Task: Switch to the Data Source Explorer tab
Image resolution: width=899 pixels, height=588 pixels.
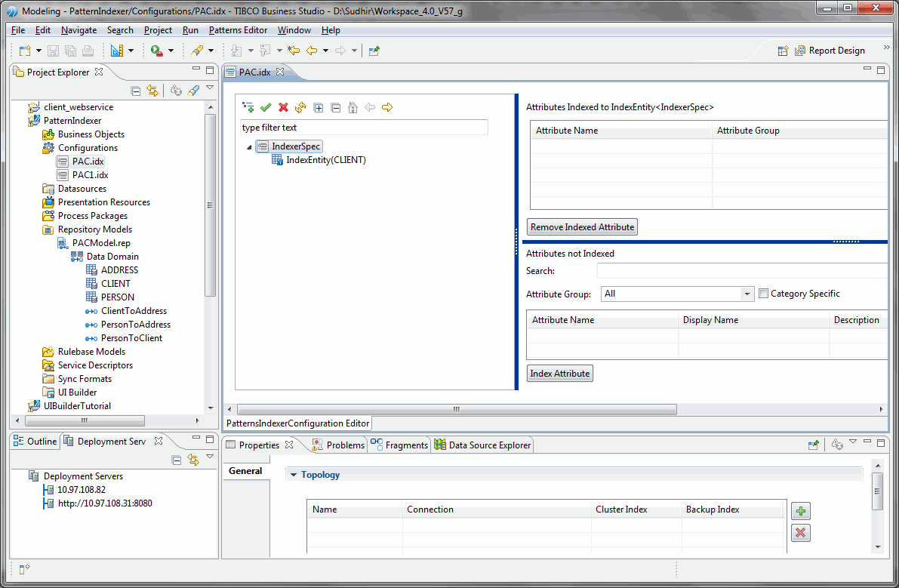Action: point(483,445)
